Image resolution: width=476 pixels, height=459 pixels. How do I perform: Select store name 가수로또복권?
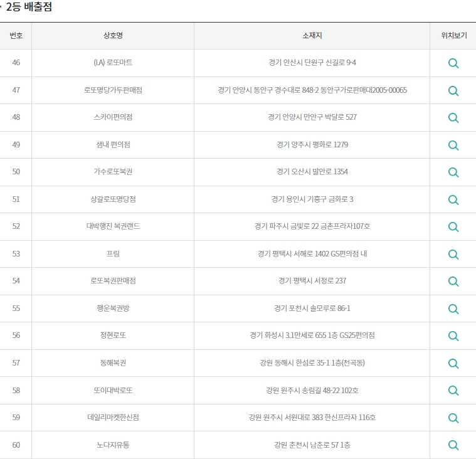pos(113,172)
